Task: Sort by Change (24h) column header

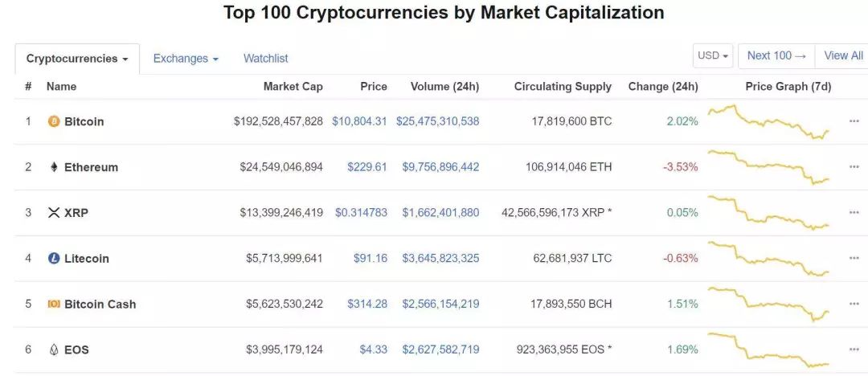Action: click(x=663, y=87)
